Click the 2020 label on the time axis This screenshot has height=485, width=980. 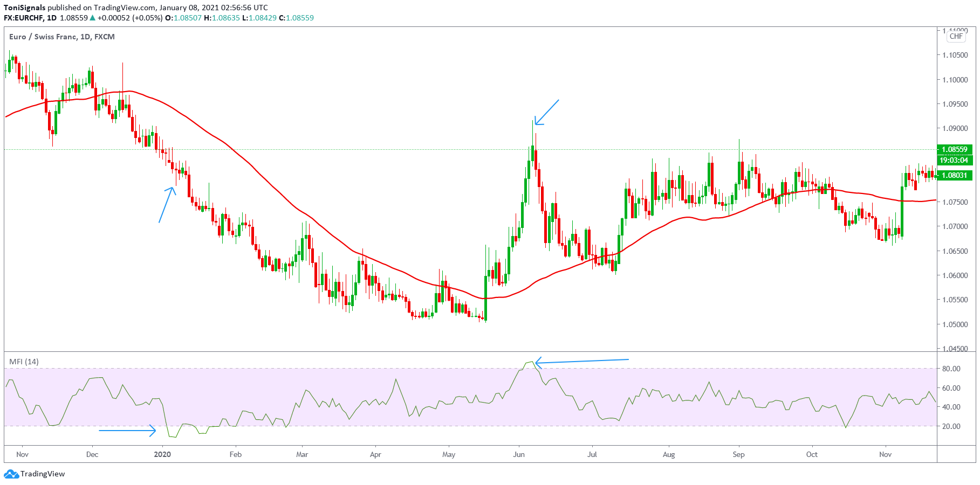162,454
